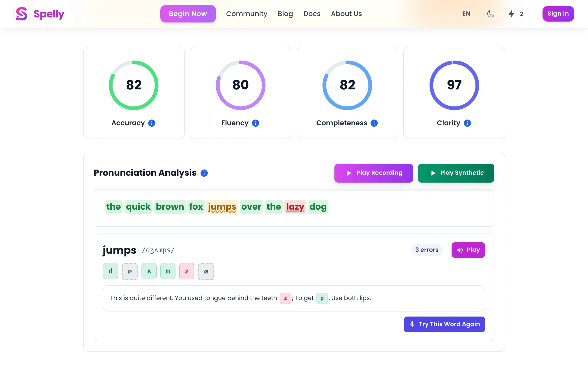Toggle dark mode with moon icon

tap(491, 14)
